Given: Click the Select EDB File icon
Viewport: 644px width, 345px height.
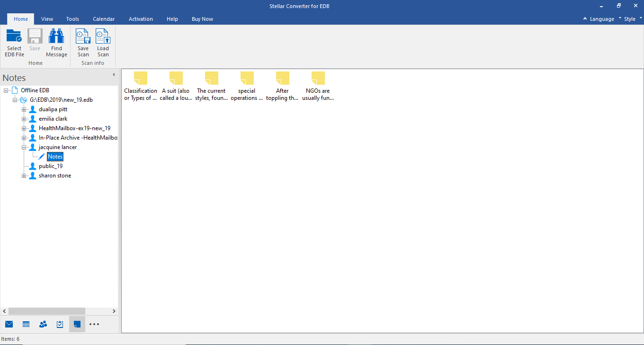Looking at the screenshot, I should 14,36.
